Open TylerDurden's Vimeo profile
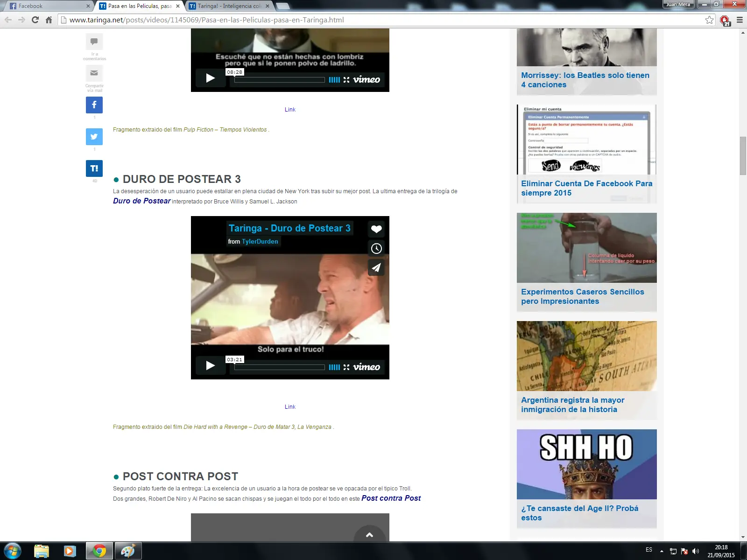The height and width of the screenshot is (560, 747). [260, 242]
